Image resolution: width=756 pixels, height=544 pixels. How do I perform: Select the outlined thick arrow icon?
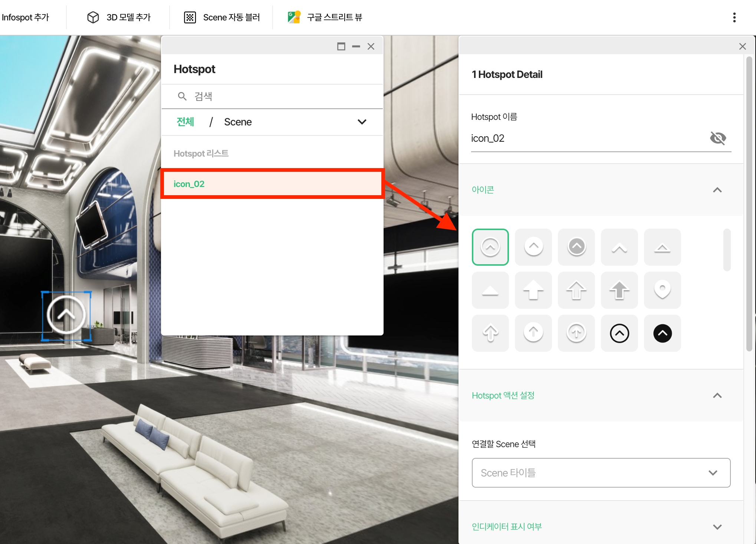(x=576, y=290)
